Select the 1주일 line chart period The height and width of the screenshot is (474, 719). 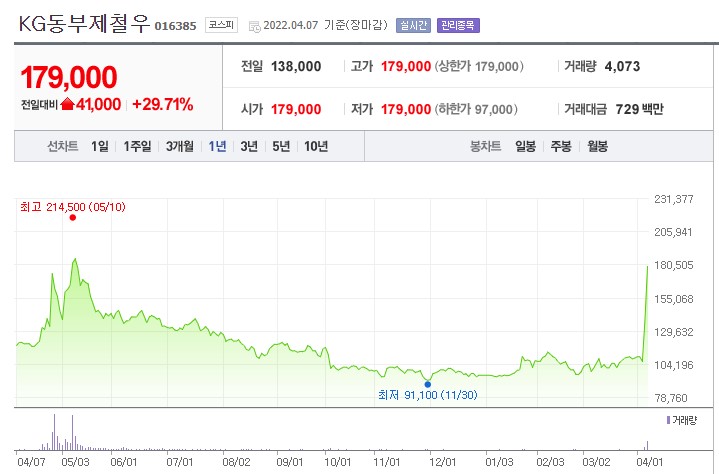tap(137, 146)
